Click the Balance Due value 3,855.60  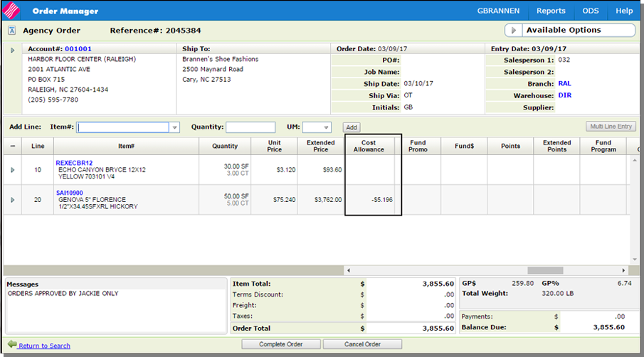608,327
